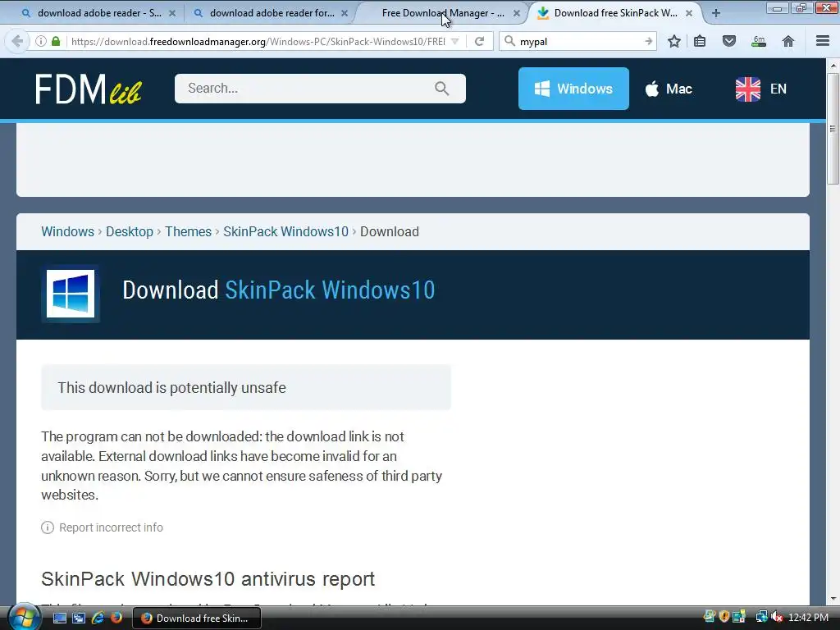Open the EN language selector
The height and width of the screenshot is (630, 840).
760,89
